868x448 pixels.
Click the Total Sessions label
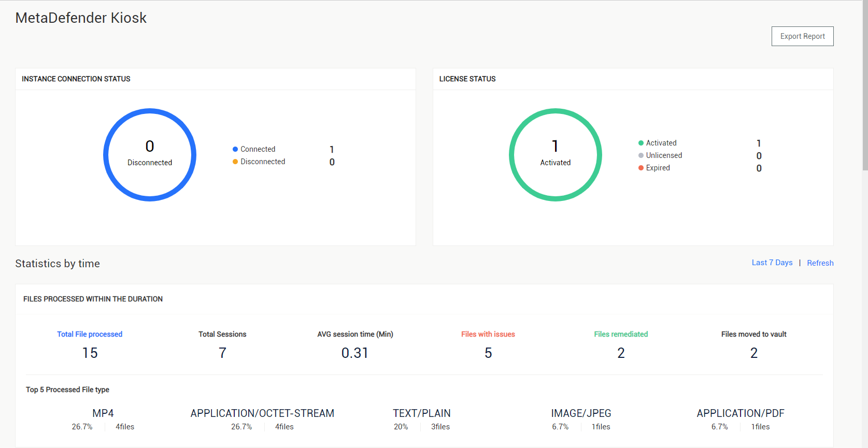(222, 334)
